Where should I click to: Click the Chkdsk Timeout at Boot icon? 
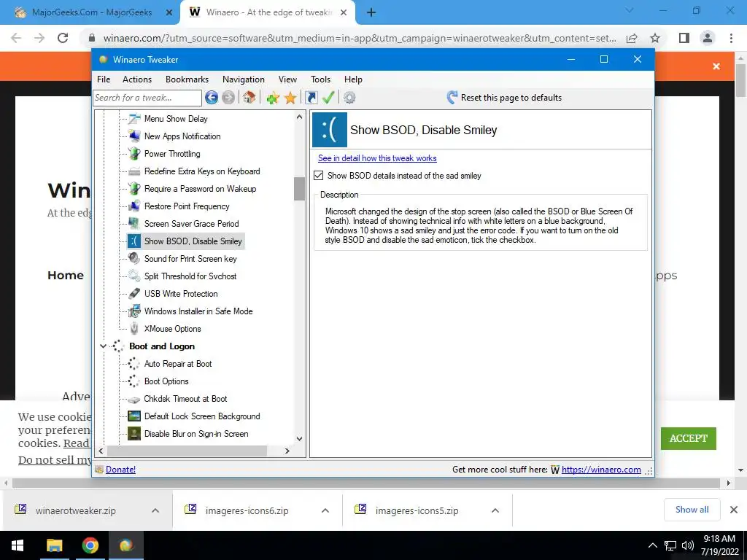click(x=134, y=400)
